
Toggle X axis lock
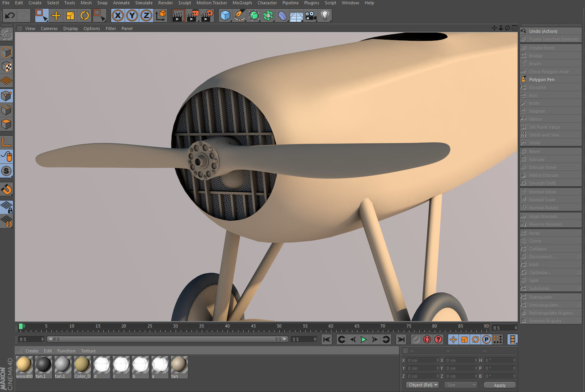coord(118,16)
